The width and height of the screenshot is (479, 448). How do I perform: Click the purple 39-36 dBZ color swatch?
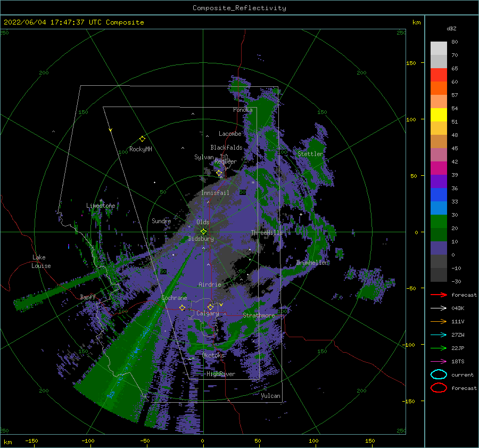click(x=439, y=182)
